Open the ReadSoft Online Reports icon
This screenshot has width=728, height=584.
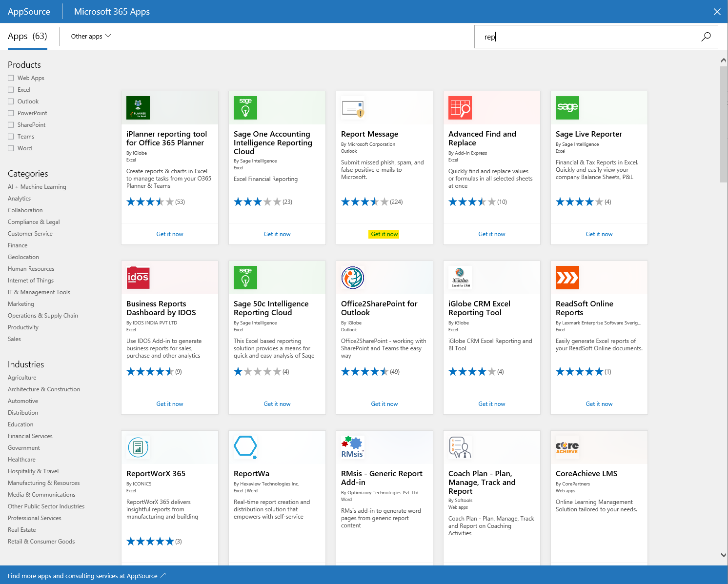[x=567, y=277]
